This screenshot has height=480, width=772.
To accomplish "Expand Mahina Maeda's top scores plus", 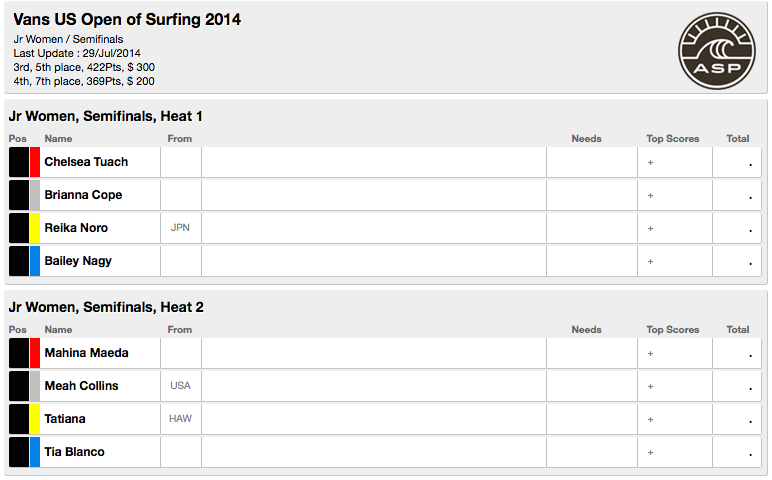I will click(650, 354).
